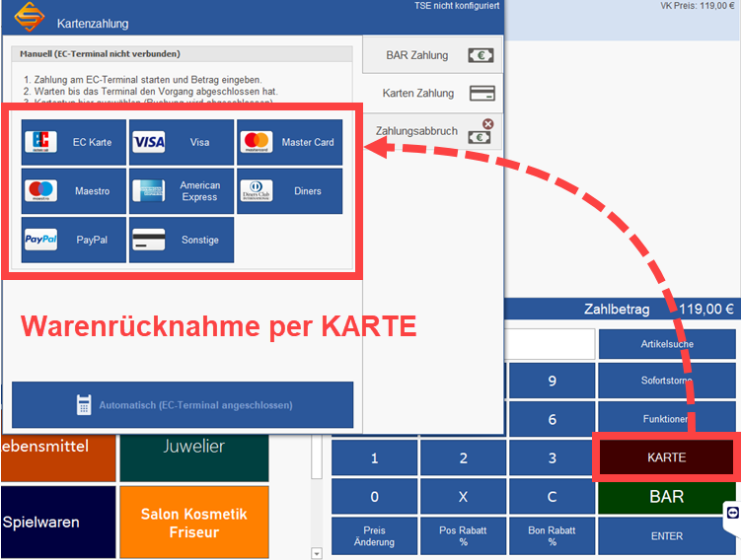The image size is (741, 560).
Task: Click the ENTER key on keypad
Action: point(666,536)
